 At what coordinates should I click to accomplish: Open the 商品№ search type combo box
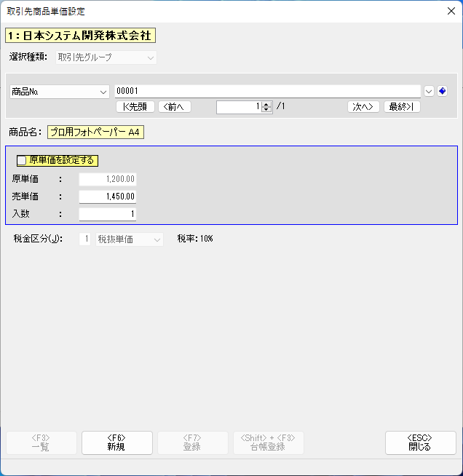(60, 92)
